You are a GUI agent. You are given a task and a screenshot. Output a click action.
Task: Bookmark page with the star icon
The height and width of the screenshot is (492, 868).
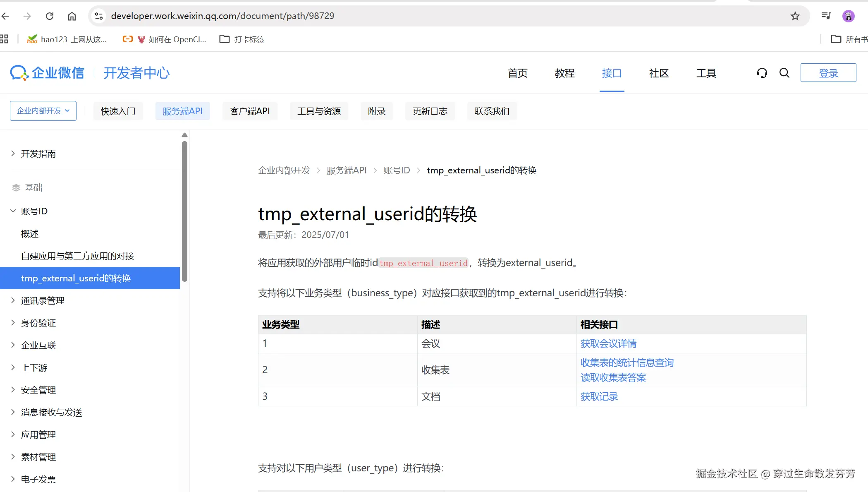[x=795, y=16]
